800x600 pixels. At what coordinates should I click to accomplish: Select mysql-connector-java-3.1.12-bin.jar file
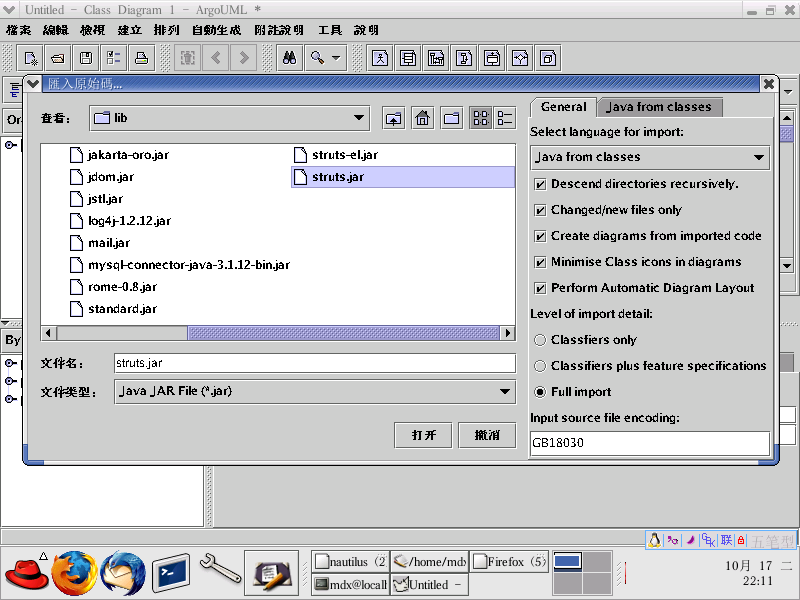pyautogui.click(x=180, y=265)
